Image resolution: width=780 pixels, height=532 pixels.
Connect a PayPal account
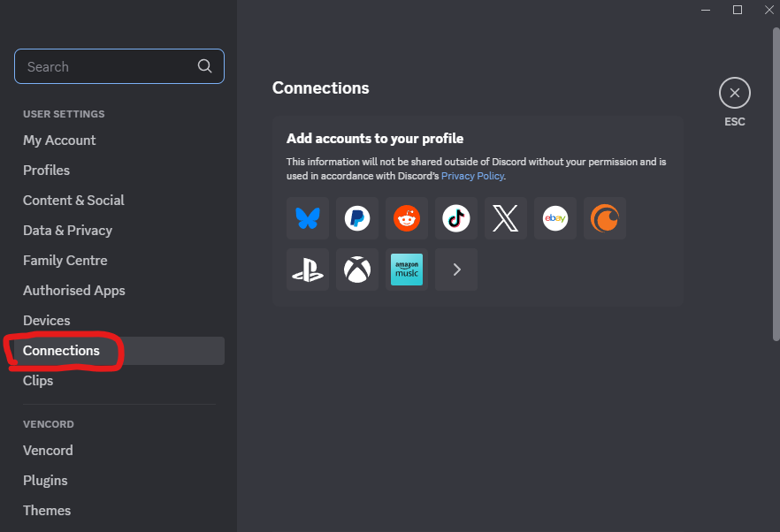click(357, 218)
